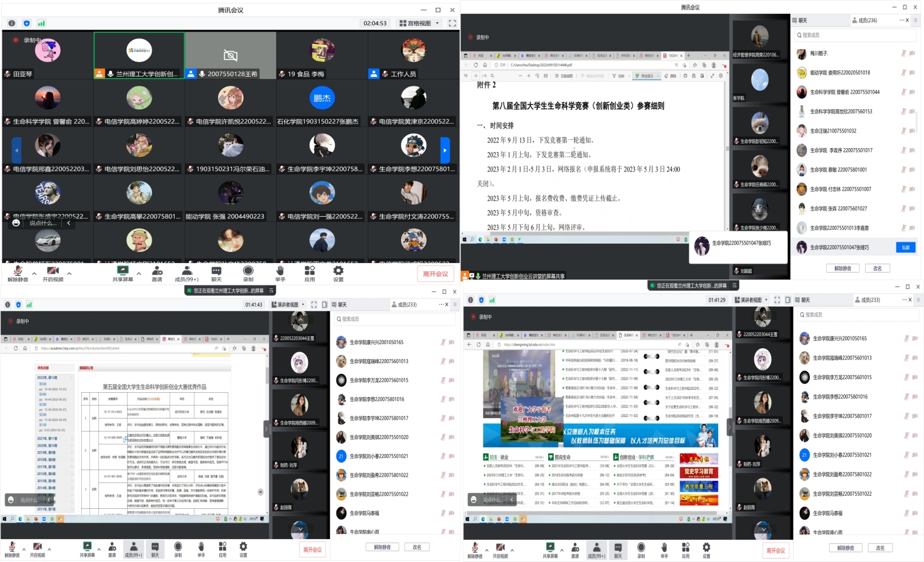Screen dimensions: 924x562
Task: Click 离开会议 button in gallery-view window
Action: (435, 274)
